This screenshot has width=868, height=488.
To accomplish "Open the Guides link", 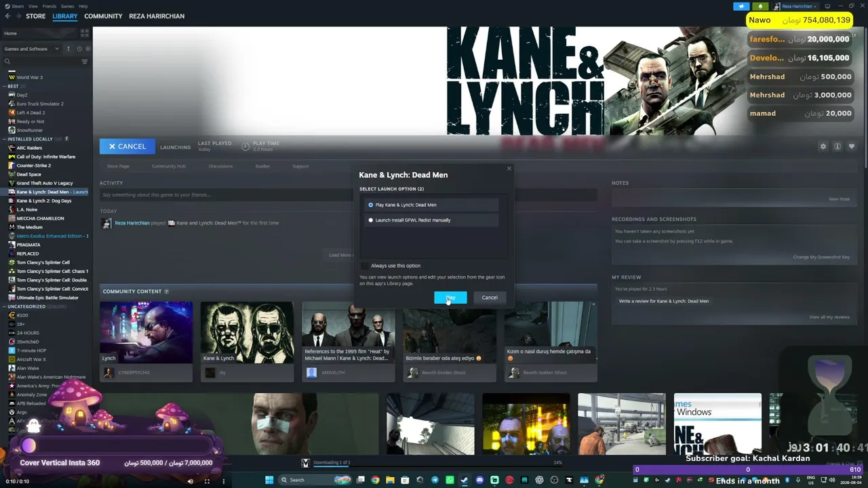I will pyautogui.click(x=262, y=166).
